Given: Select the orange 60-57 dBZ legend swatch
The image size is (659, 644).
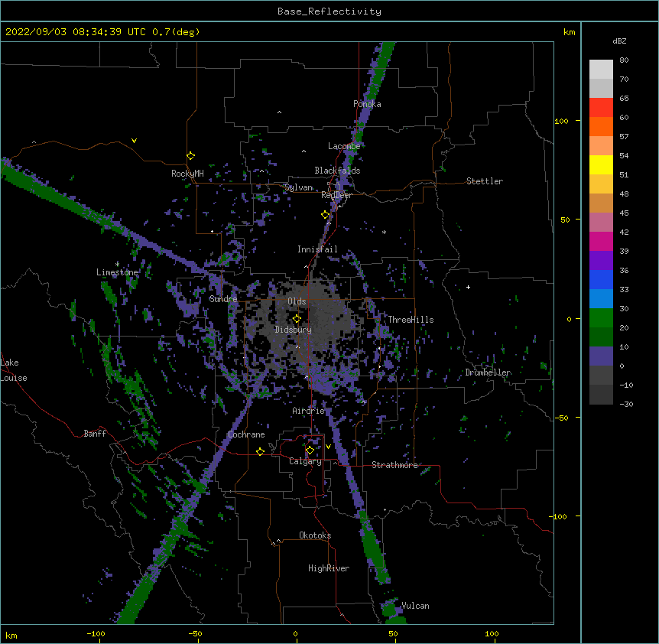Looking at the screenshot, I should pos(601,126).
